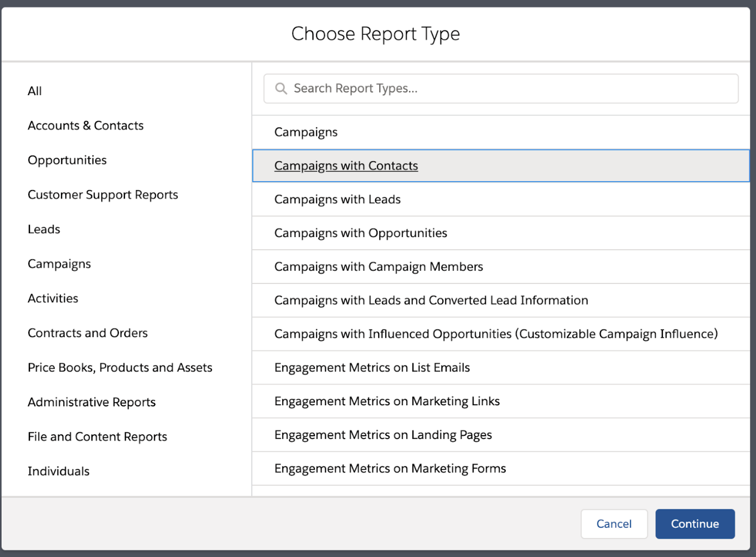The image size is (756, 557).
Task: Choose Price Books, Products and Assets
Action: (120, 368)
